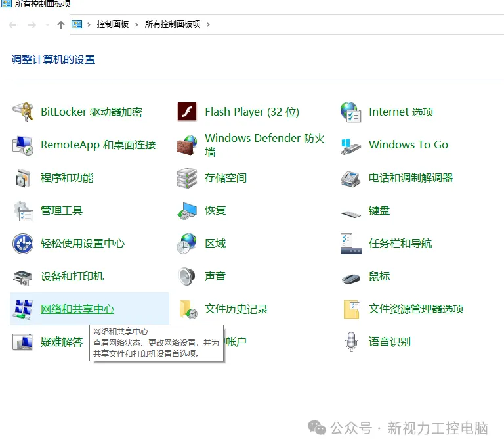Viewport: 504px width, 448px height.
Task: Open the 语音识别 link
Action: click(x=390, y=342)
